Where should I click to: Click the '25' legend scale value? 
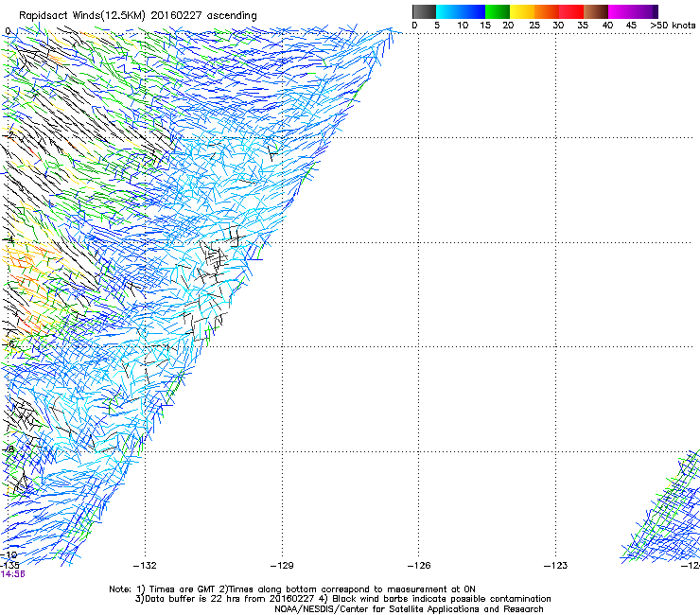click(534, 26)
